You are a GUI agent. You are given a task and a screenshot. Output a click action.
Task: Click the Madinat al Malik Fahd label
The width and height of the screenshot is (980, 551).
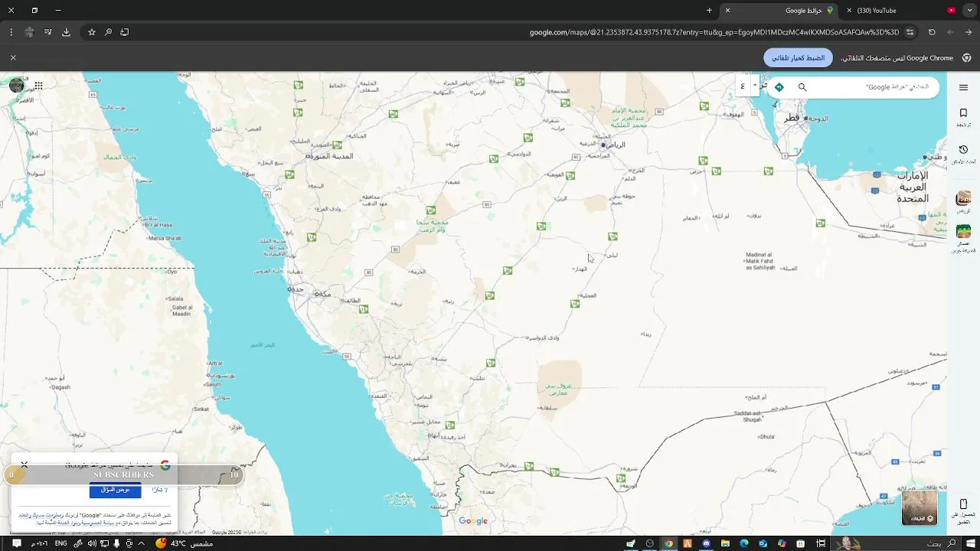(760, 261)
